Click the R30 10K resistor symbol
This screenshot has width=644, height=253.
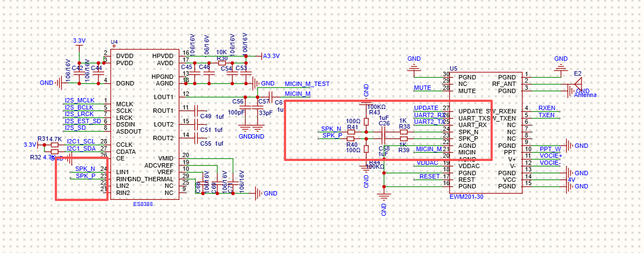click(222, 62)
